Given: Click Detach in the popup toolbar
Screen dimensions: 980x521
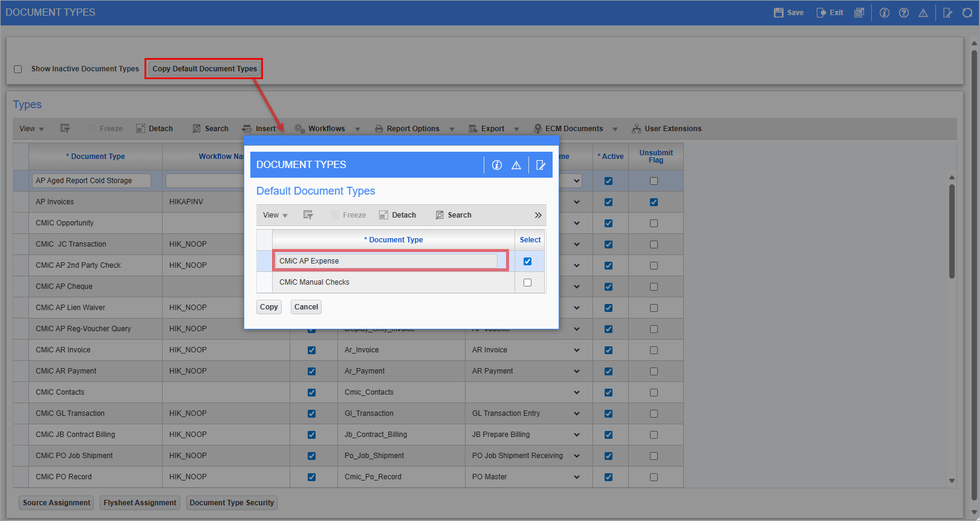Looking at the screenshot, I should point(397,215).
